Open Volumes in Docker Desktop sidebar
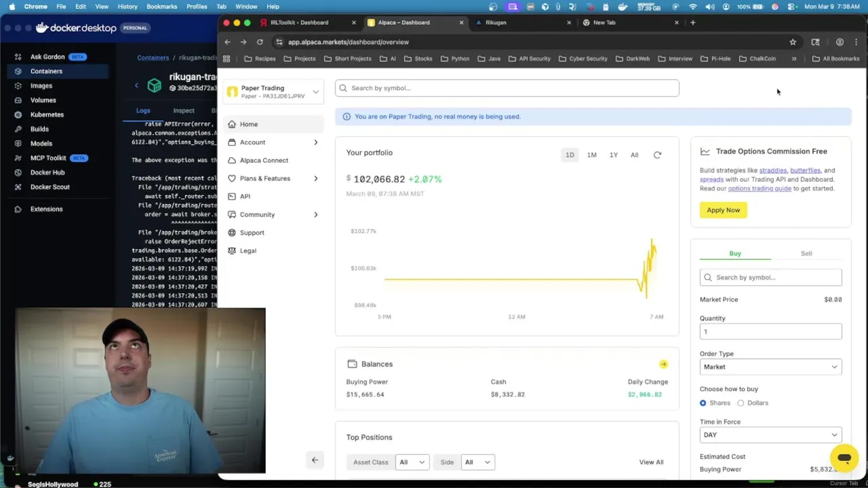This screenshot has height=488, width=868. pyautogui.click(x=43, y=100)
